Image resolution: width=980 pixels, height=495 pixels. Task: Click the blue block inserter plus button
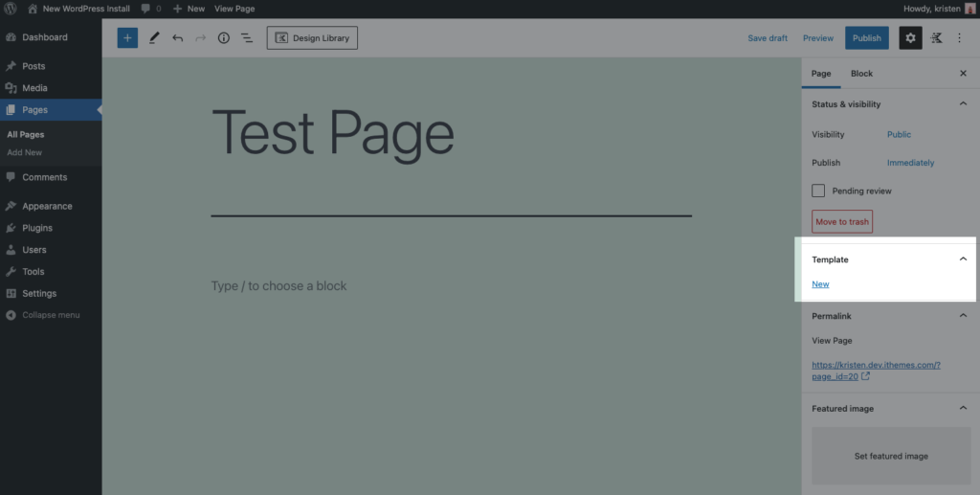tap(127, 38)
